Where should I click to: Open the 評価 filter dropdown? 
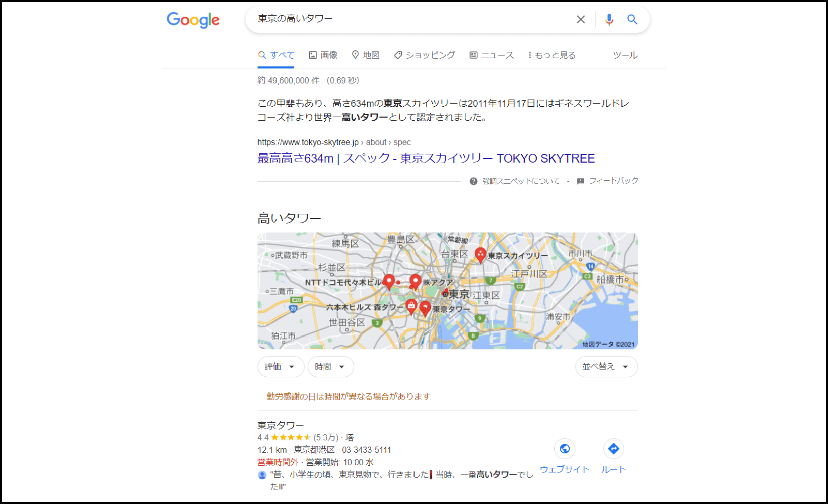[x=281, y=367]
